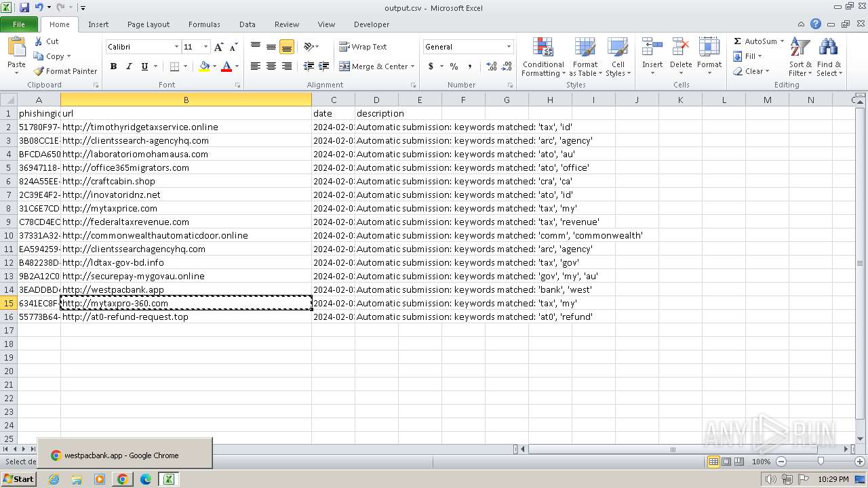The image size is (868, 488).
Task: Open Find & Select binoculars
Action: point(829,58)
